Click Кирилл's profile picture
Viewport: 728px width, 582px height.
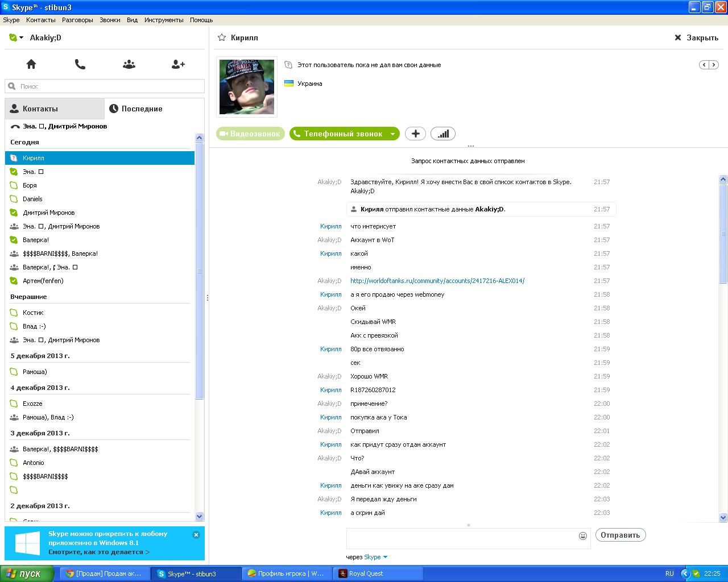point(247,86)
